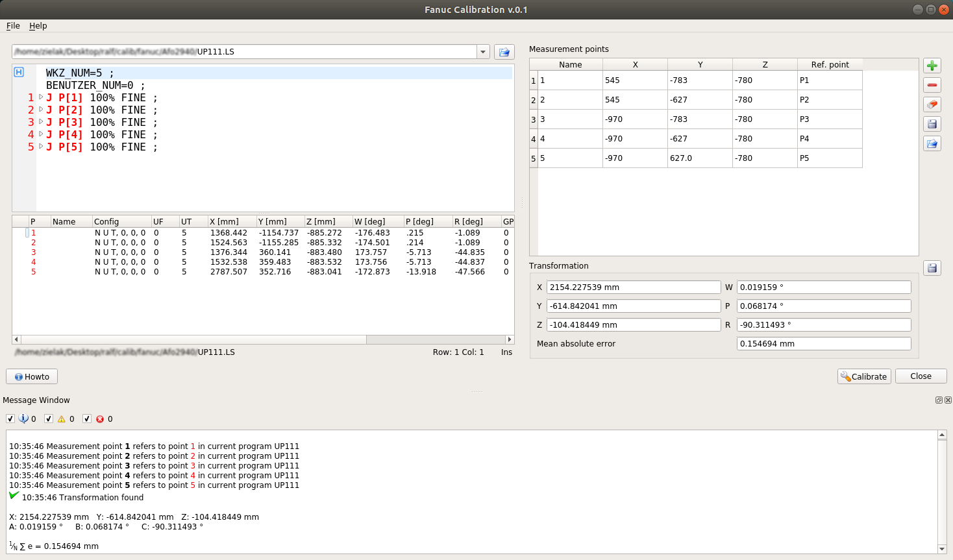Click the Howto button
Image resolution: width=953 pixels, height=560 pixels.
pyautogui.click(x=32, y=376)
